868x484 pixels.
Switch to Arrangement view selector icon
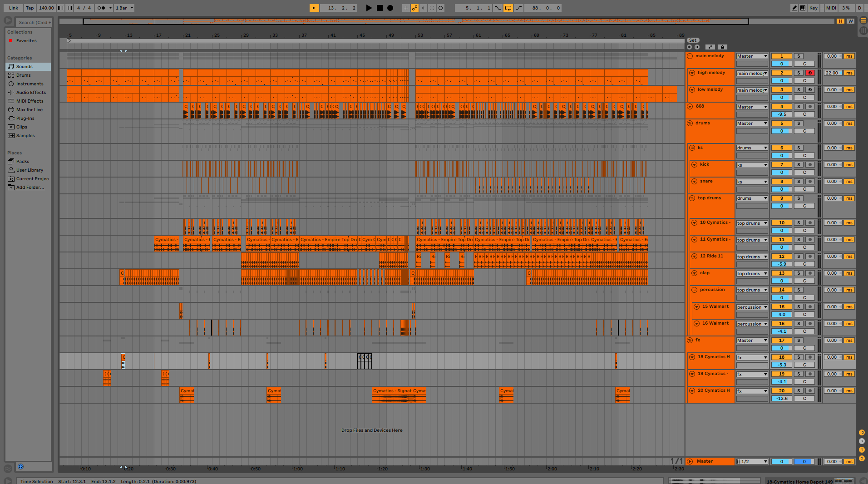863,20
